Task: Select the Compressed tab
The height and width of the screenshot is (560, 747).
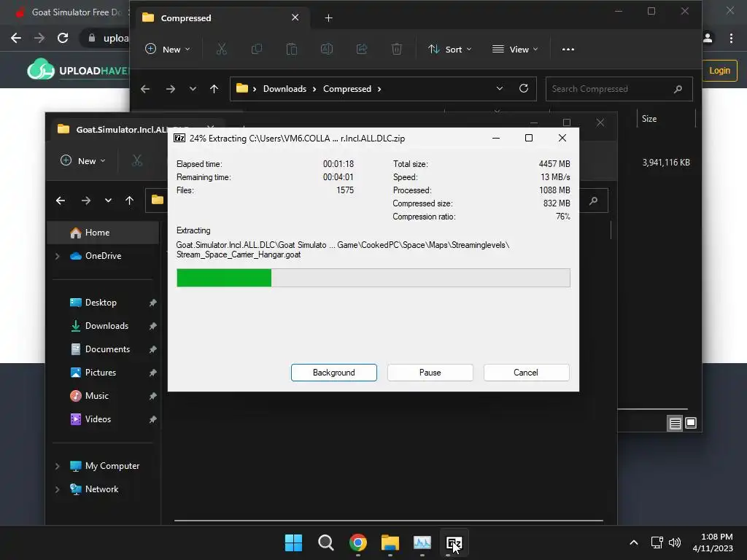Action: pos(222,18)
